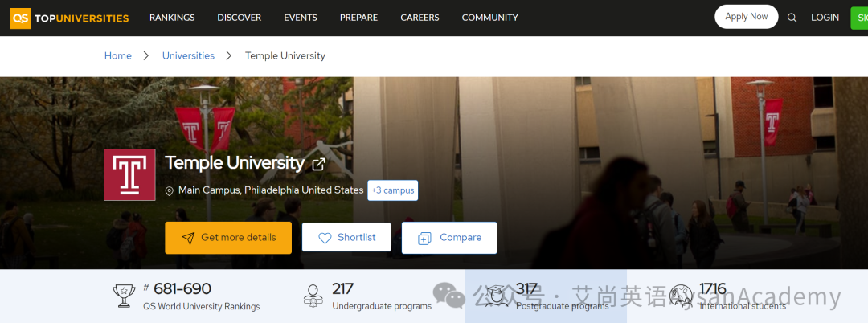Open the Discover menu
Image resolution: width=868 pixels, height=331 pixels.
[x=240, y=18]
